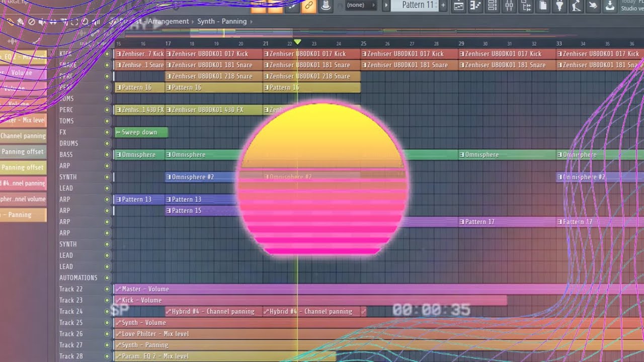
Task: Select the Kick - Volume clip on Track 23
Action: coord(310,300)
